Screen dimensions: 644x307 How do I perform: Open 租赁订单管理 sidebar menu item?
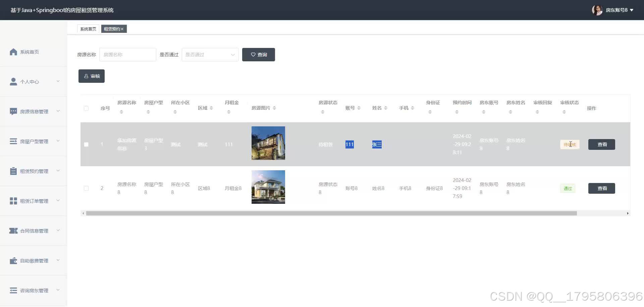[x=33, y=201]
